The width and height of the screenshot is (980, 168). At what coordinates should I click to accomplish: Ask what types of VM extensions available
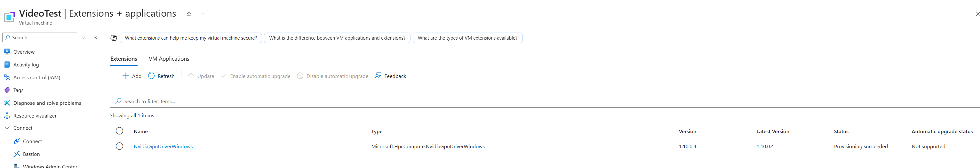(x=467, y=38)
